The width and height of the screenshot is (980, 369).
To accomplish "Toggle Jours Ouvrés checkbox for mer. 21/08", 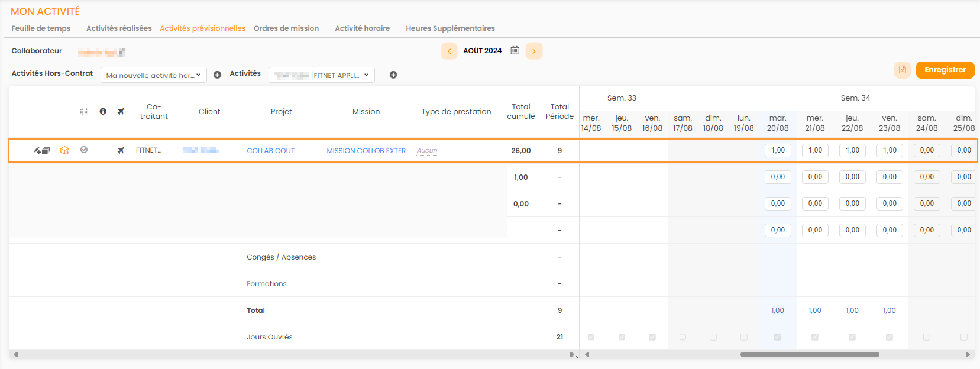I will [x=814, y=337].
